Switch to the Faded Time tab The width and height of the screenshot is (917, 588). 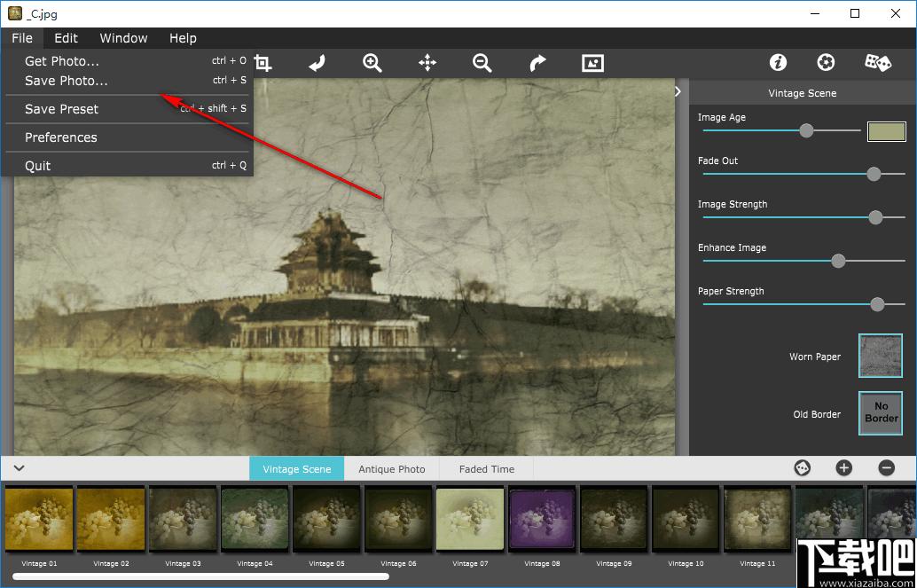click(487, 468)
